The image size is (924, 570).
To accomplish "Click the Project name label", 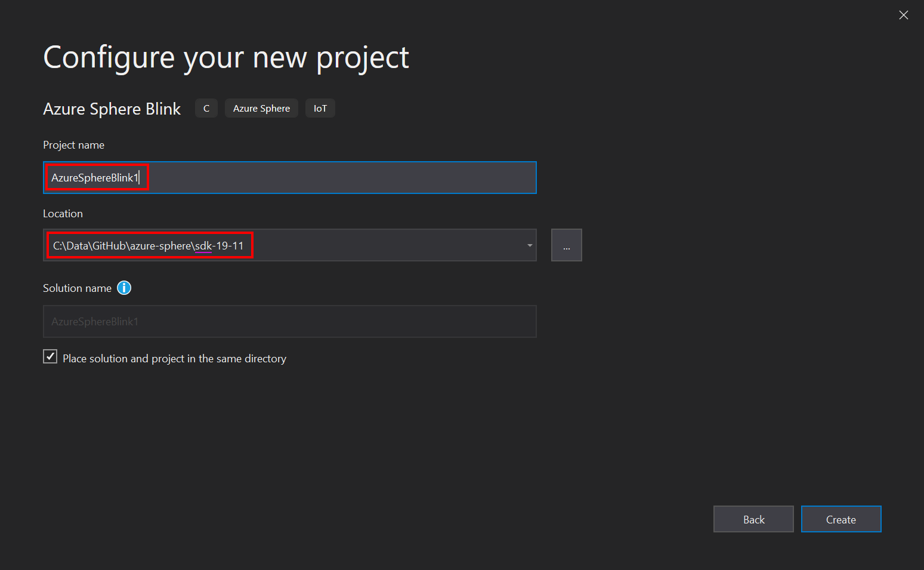I will coord(74,145).
